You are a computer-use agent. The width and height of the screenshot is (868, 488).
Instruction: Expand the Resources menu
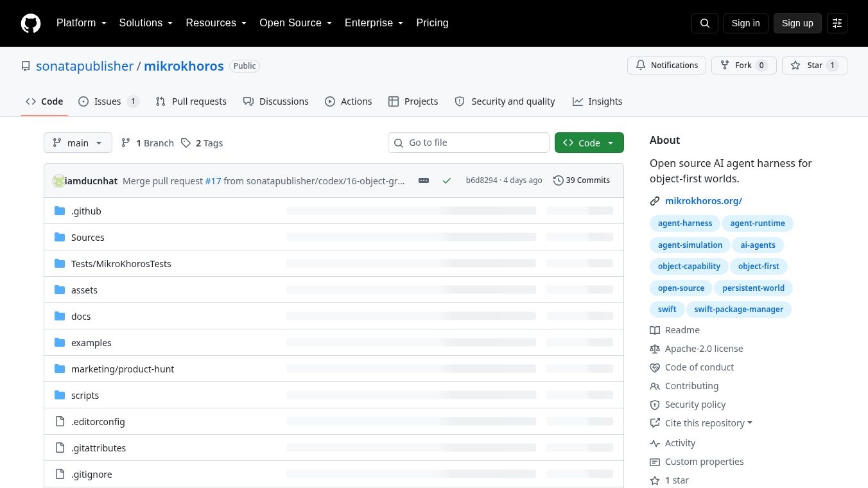[216, 23]
